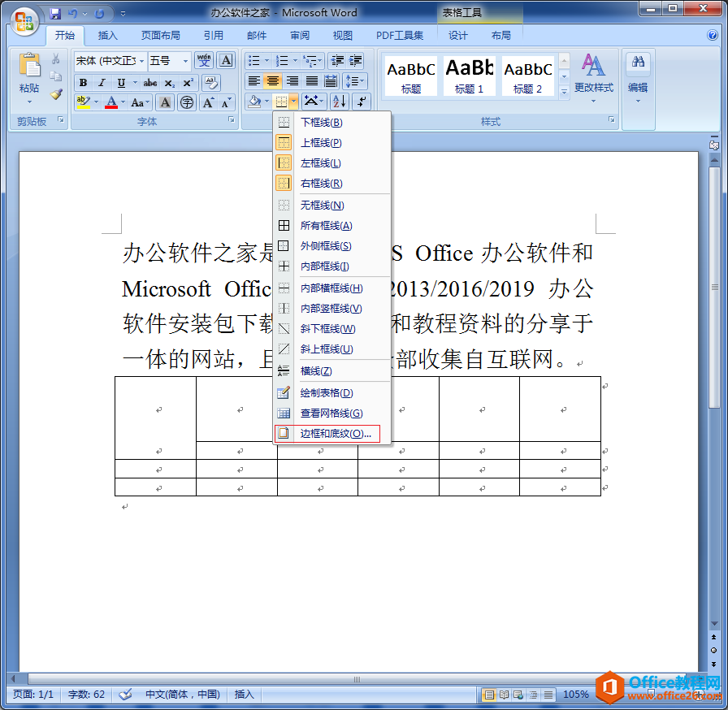Select print layout view button
The height and width of the screenshot is (710, 728).
tap(488, 695)
